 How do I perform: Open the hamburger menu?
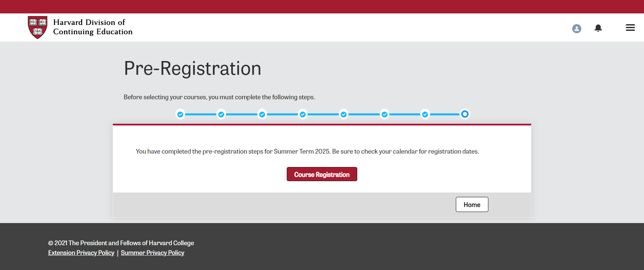pos(630,28)
